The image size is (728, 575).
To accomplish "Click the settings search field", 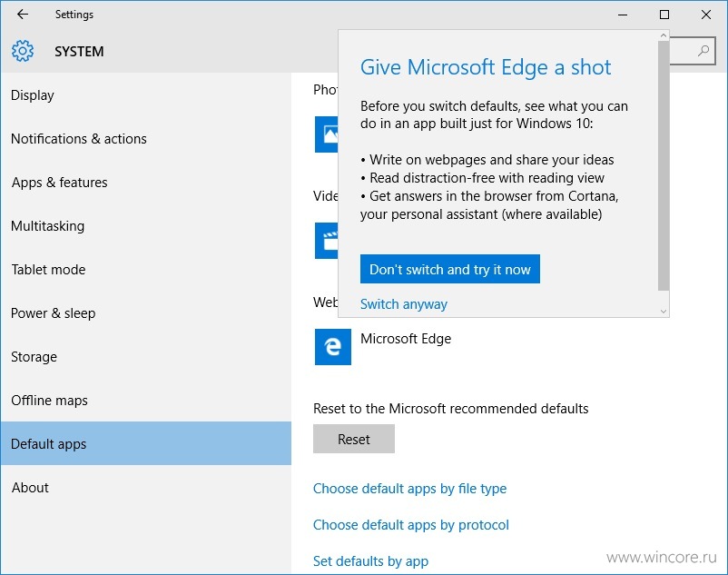I will (x=693, y=51).
